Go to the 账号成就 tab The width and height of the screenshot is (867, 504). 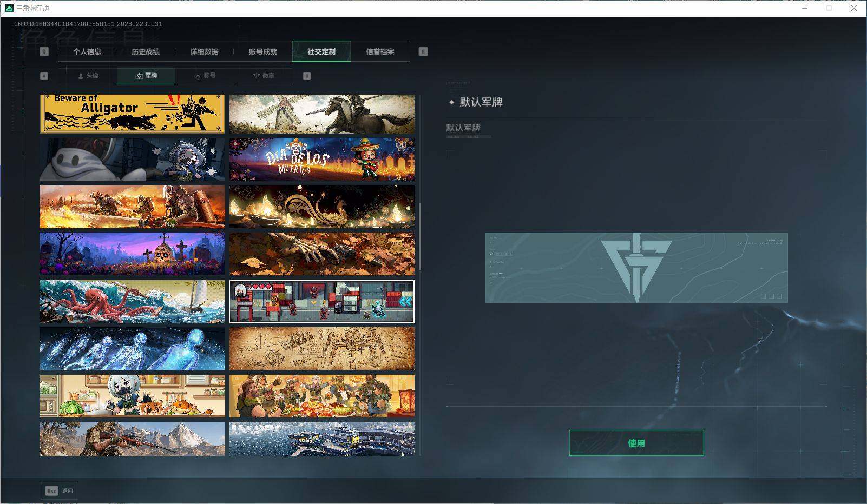pos(262,51)
